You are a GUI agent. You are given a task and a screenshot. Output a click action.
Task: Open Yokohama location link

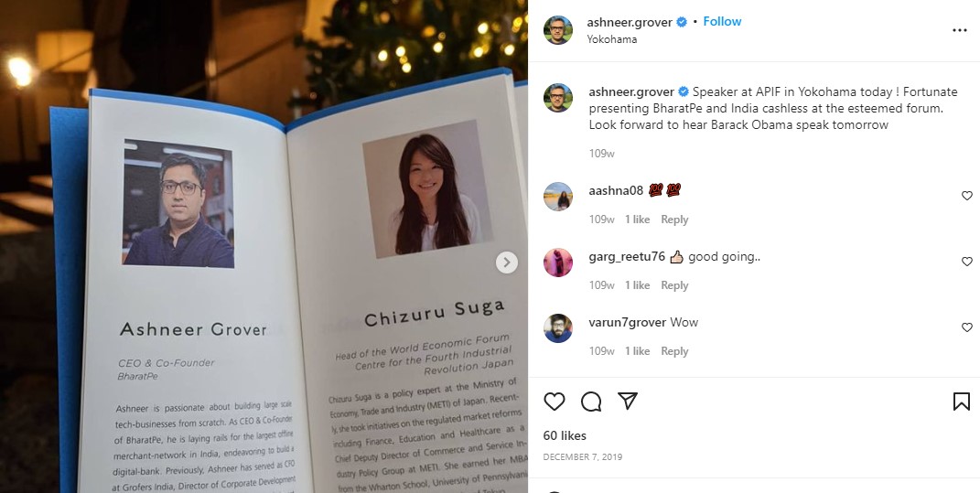point(612,38)
